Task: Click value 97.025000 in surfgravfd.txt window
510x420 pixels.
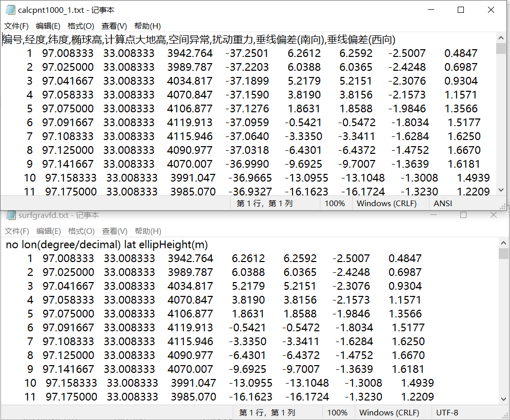Action: click(68, 272)
